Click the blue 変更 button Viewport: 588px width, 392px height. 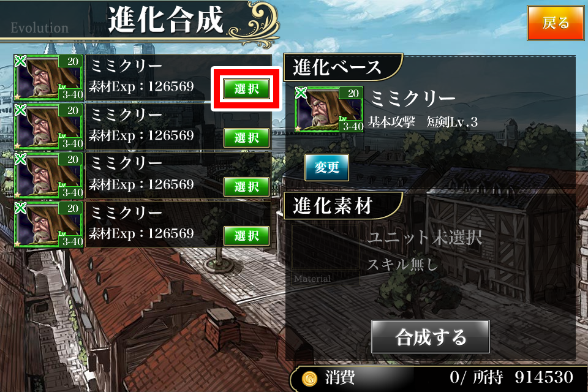point(326,167)
